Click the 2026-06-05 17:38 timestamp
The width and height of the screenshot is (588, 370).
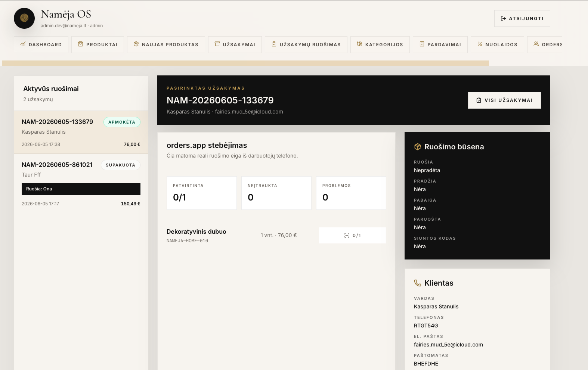point(41,144)
